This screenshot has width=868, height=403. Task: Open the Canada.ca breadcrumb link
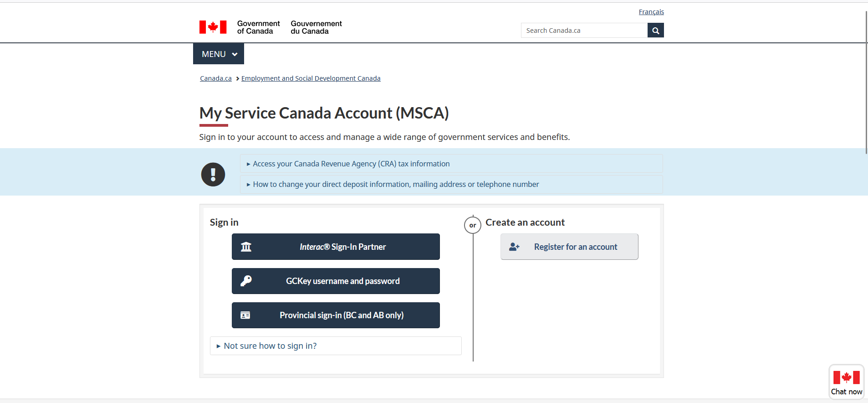click(216, 78)
